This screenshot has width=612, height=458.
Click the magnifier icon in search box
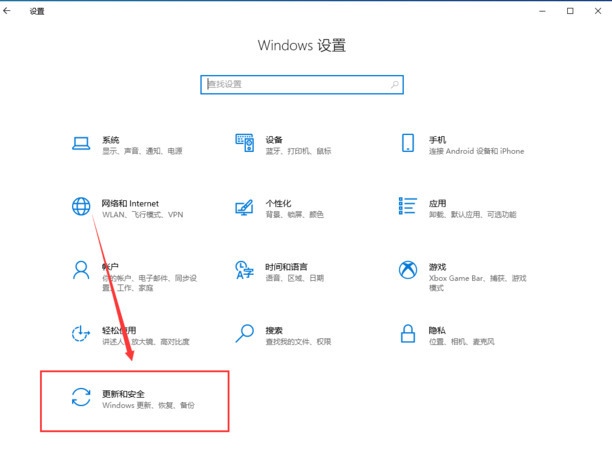tap(395, 84)
